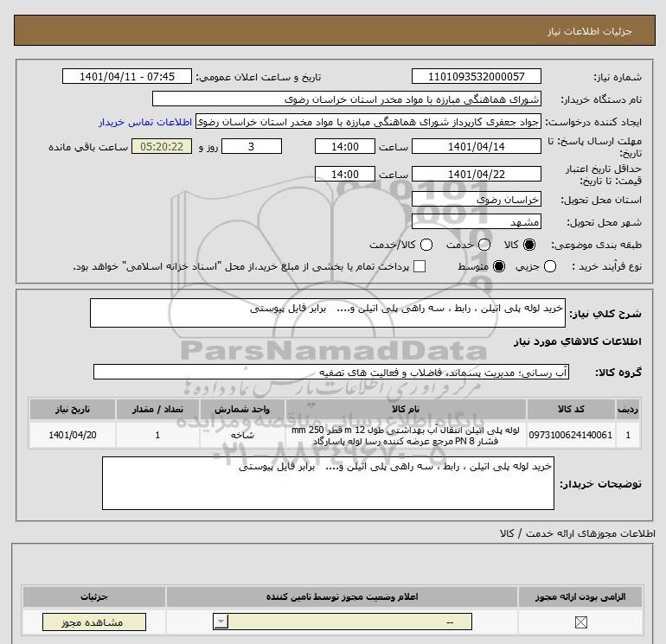This screenshot has height=644, width=666.
Task: Click the تعداد / مقدار column header
Action: click(157, 409)
